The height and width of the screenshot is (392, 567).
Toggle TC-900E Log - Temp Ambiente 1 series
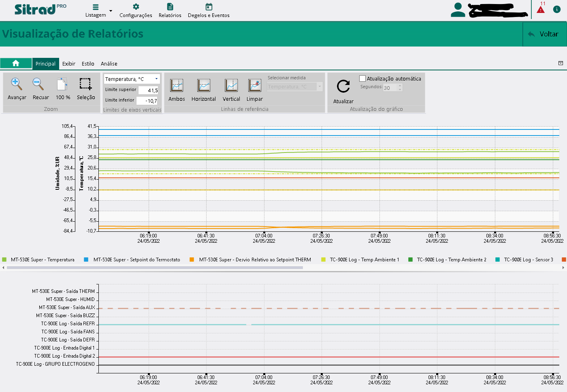(364, 260)
